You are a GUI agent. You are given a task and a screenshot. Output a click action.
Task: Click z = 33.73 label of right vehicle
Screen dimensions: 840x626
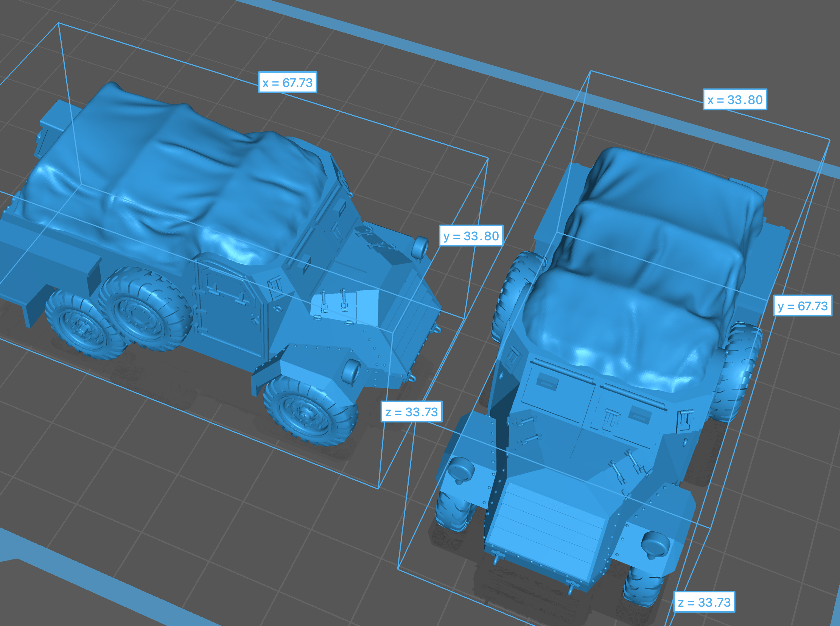point(705,602)
